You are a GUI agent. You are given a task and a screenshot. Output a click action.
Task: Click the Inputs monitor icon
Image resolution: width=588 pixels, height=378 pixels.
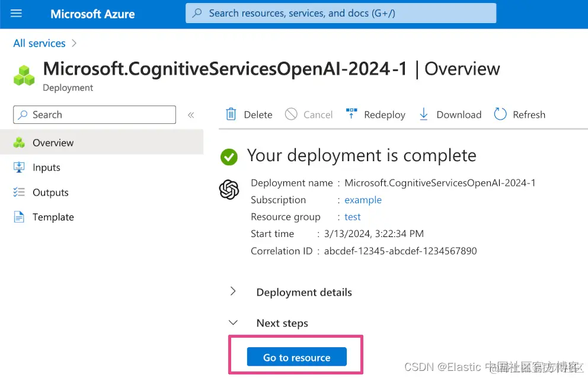click(x=19, y=167)
